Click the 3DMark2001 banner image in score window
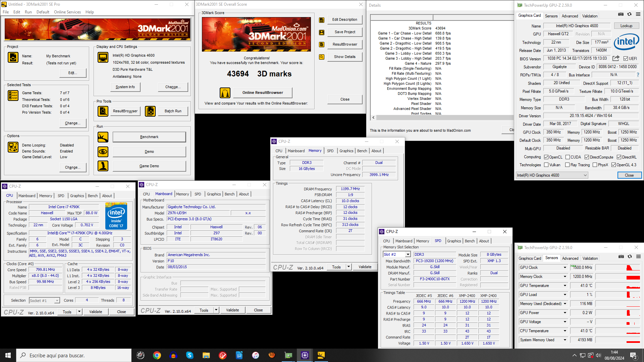The width and height of the screenshot is (644, 362). pos(256,34)
